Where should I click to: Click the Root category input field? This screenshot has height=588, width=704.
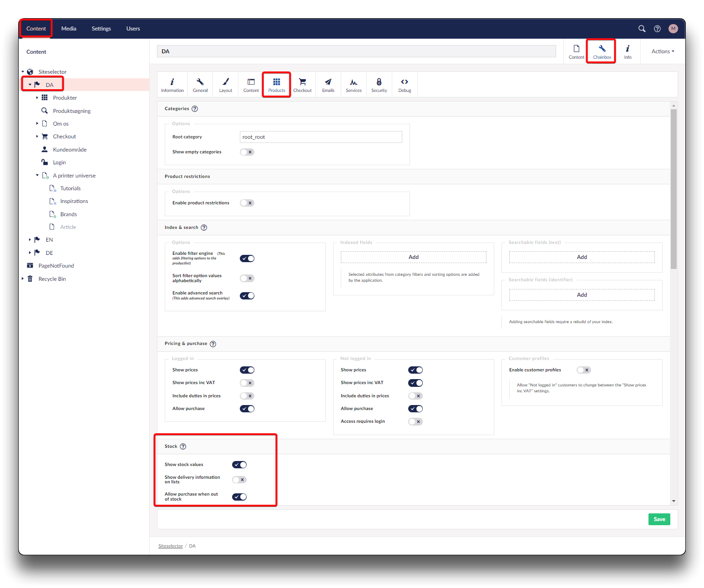pos(321,137)
